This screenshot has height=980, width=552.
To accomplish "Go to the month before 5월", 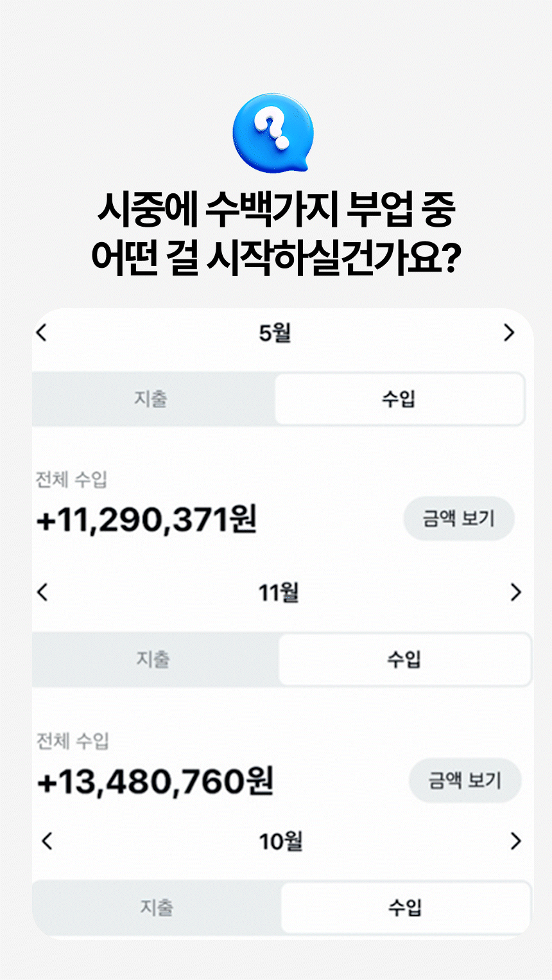I will pyautogui.click(x=42, y=333).
